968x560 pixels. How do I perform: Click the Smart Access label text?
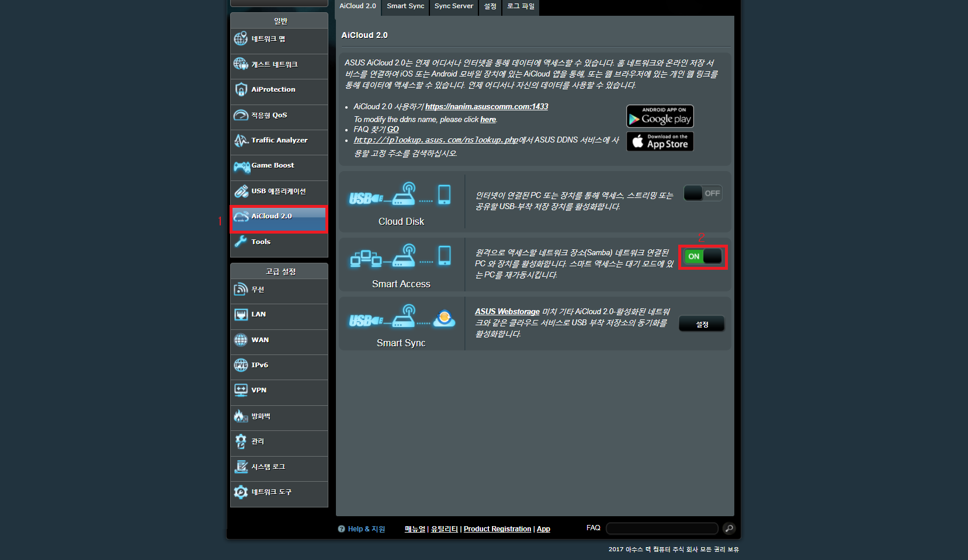(401, 284)
